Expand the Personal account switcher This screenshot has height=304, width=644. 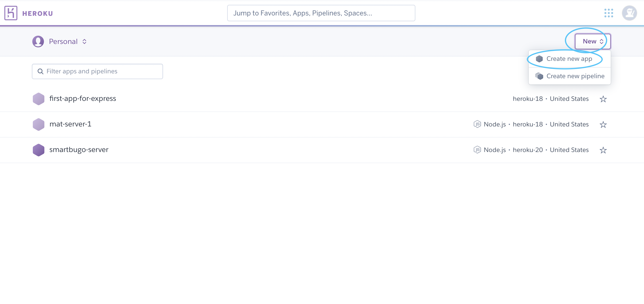coord(68,41)
